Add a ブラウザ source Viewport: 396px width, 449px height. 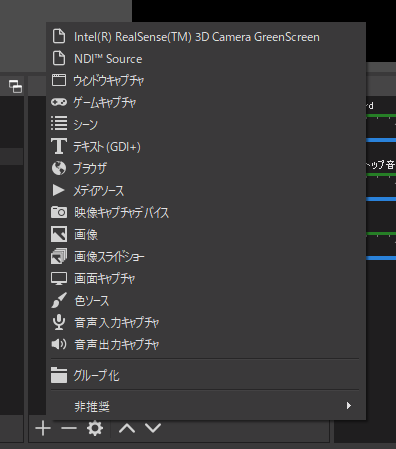point(206,168)
